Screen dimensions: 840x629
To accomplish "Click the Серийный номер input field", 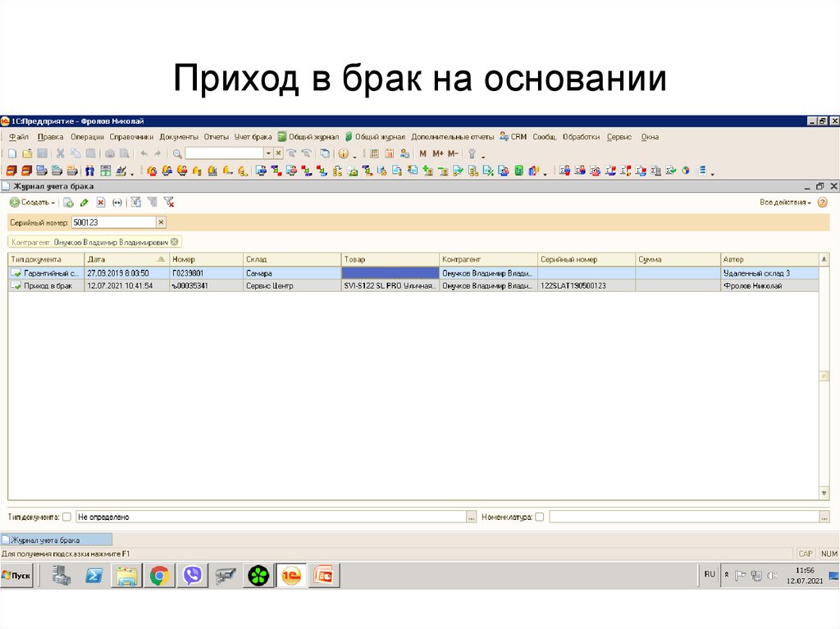I will [x=112, y=222].
